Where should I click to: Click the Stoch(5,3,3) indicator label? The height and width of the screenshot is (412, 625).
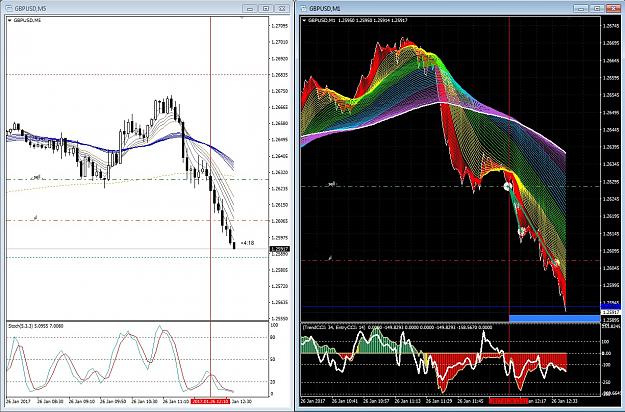[x=36, y=326]
